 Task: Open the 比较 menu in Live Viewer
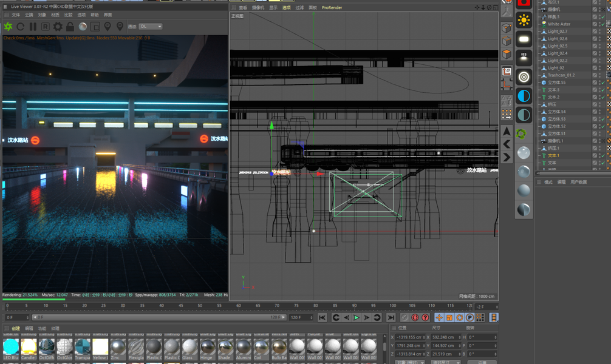[x=68, y=15]
